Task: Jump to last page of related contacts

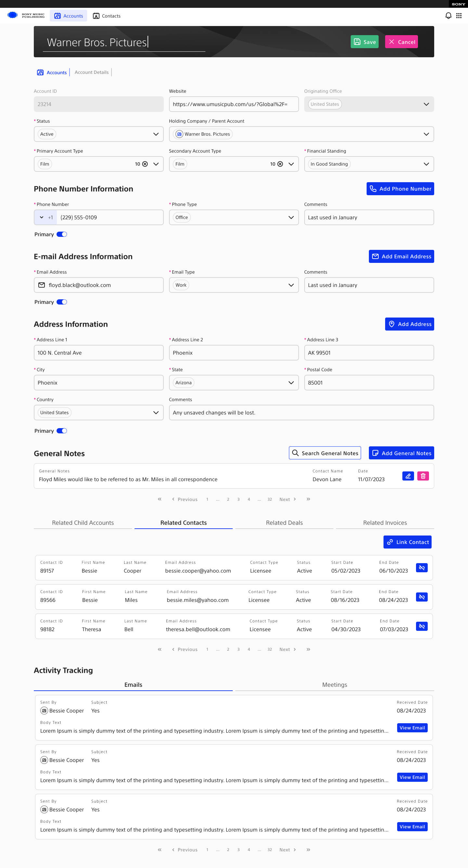Action: 308,649
